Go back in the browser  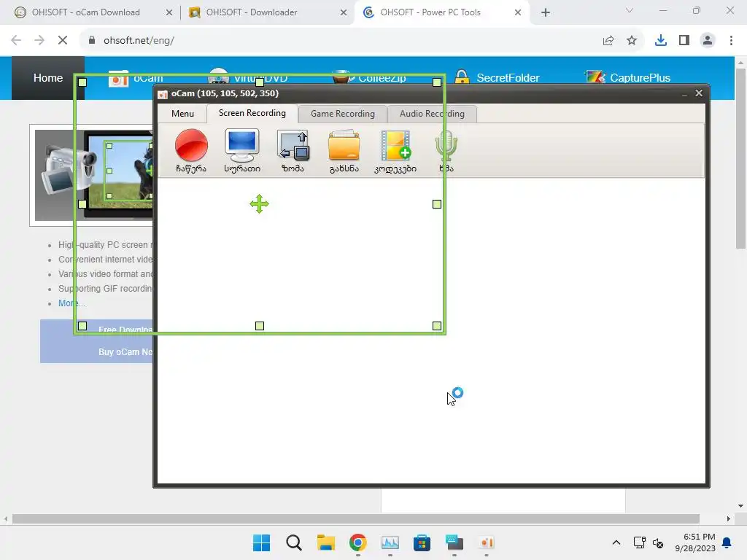[16, 41]
